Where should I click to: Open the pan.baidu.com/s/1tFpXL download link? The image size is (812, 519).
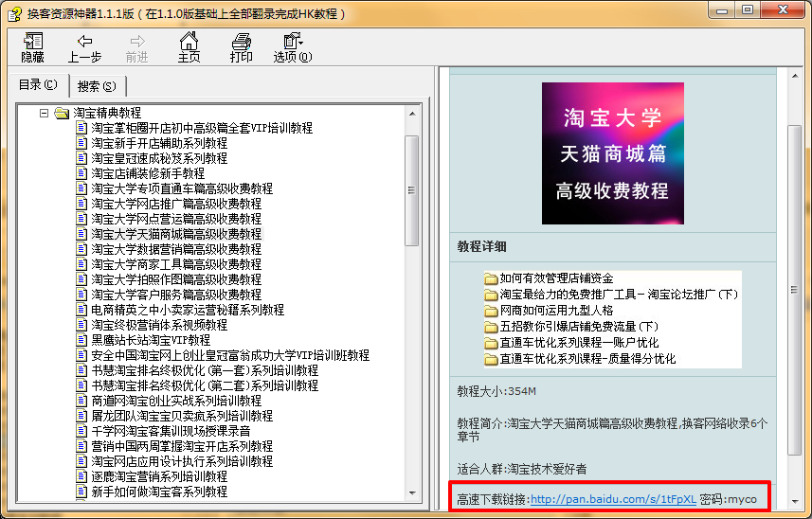coord(613,499)
